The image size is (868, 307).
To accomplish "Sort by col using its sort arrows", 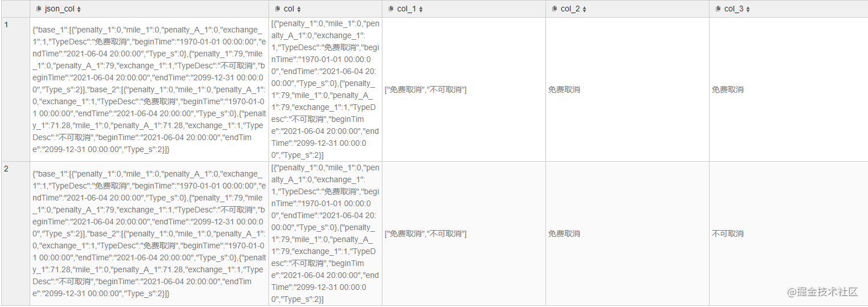I will click(299, 10).
